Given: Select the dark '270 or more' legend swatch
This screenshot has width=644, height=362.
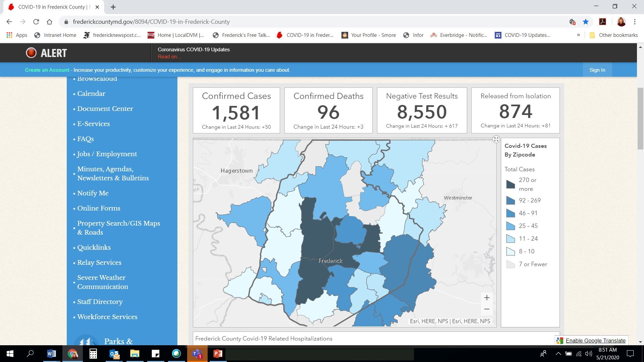Looking at the screenshot, I should click(x=510, y=184).
